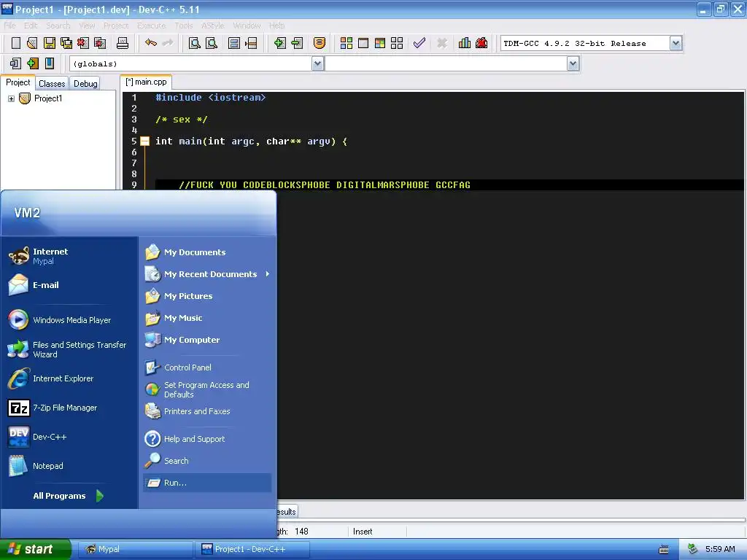Click the Run program toolbar icon
Viewport: 747px width, 560px height.
363,43
